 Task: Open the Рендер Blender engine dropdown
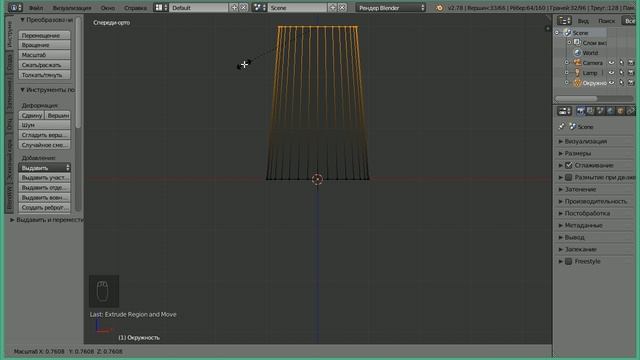391,7
